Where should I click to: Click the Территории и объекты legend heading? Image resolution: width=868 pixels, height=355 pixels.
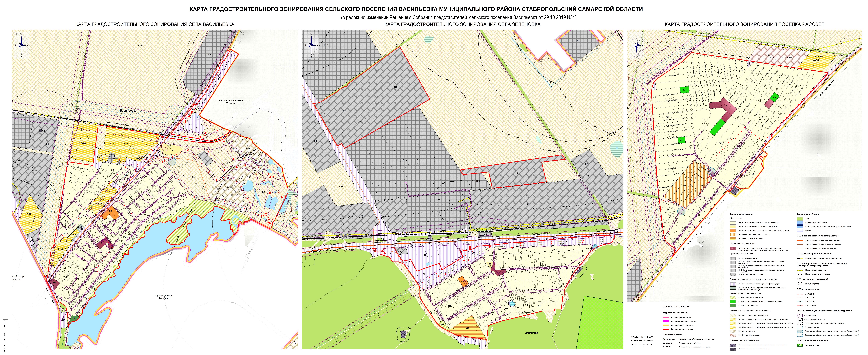808,214
